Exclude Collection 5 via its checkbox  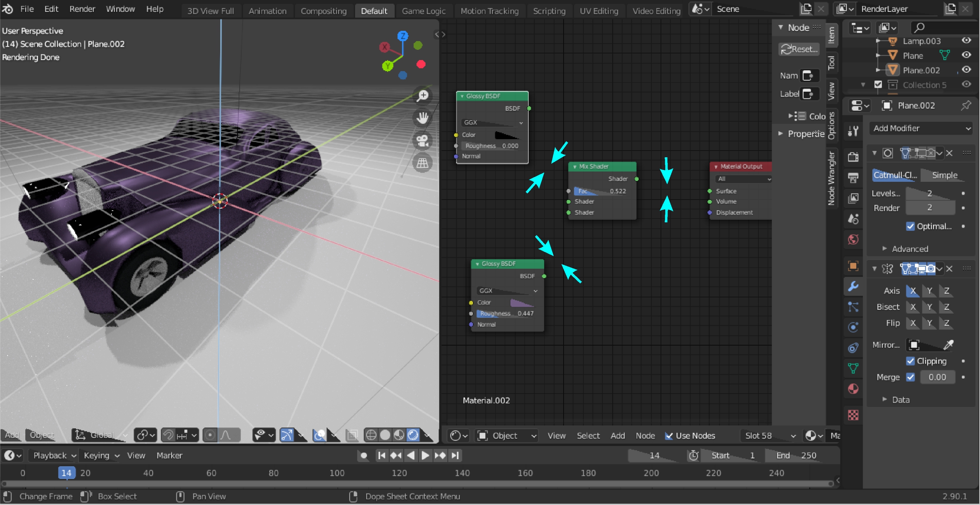878,85
